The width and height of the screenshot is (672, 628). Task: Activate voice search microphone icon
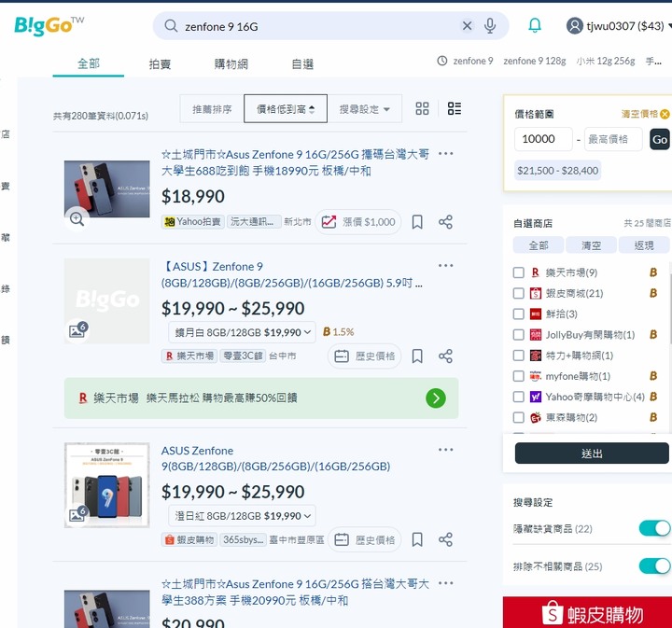coord(490,26)
